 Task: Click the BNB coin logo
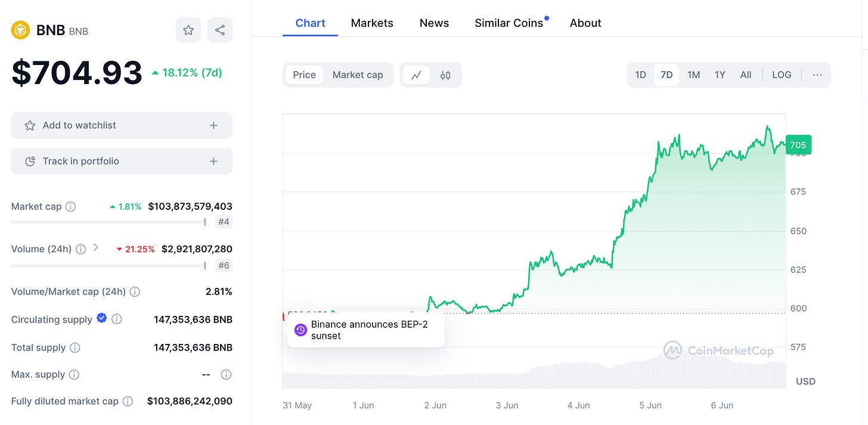click(21, 30)
